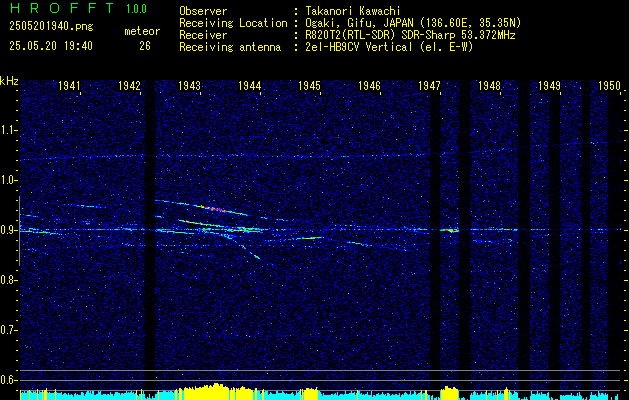
Task: Click the HROFFT title text
Action: 63,8
